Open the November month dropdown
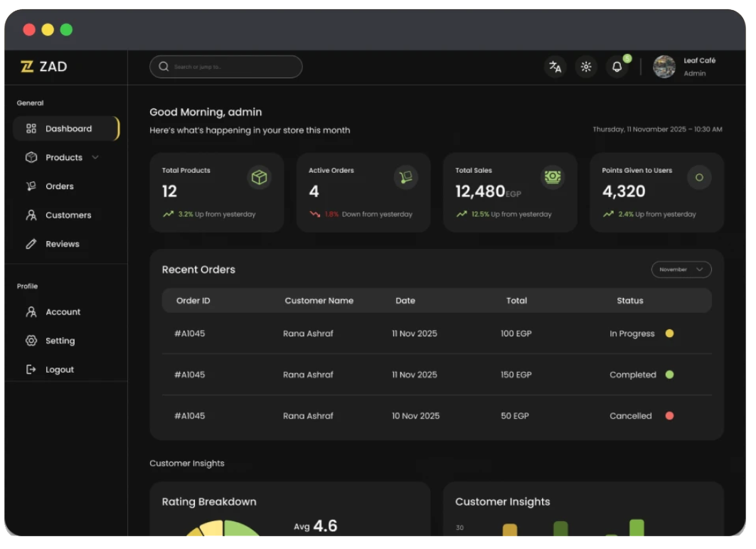This screenshot has height=549, width=756. [681, 270]
